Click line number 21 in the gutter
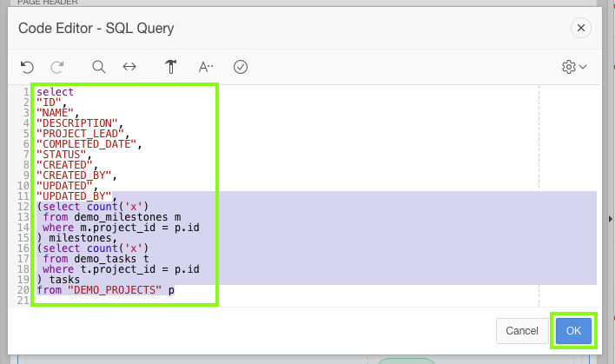This screenshot has height=364, width=615. (23, 301)
